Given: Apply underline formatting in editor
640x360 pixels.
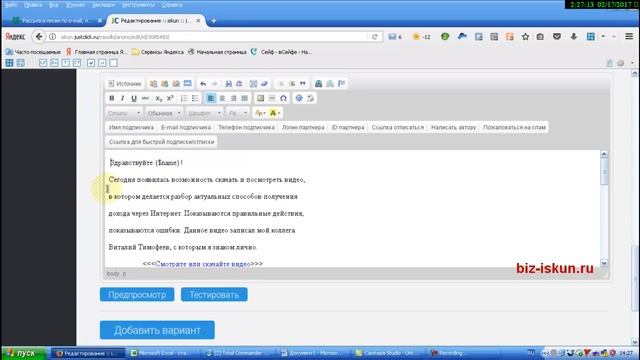Looking at the screenshot, I should [x=133, y=98].
